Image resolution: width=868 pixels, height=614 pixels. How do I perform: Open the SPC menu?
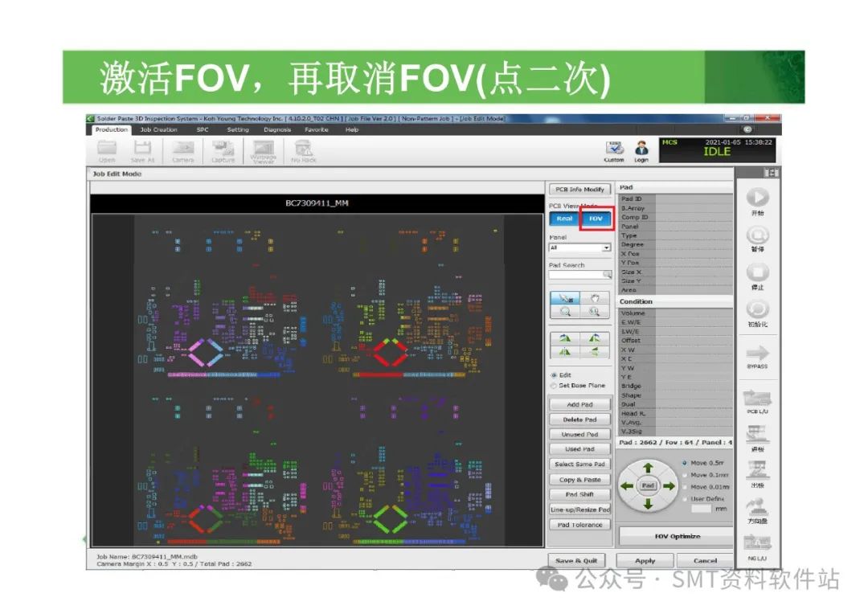[203, 129]
